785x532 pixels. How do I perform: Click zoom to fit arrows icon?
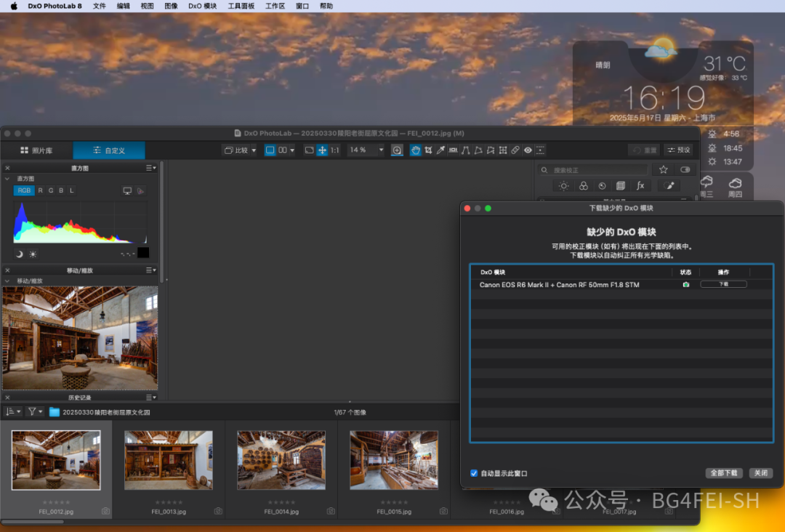(323, 150)
